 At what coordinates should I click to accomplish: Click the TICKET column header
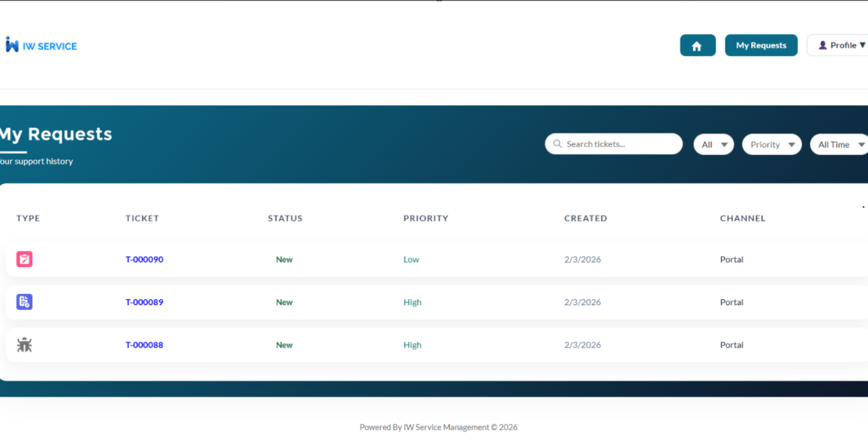point(142,218)
